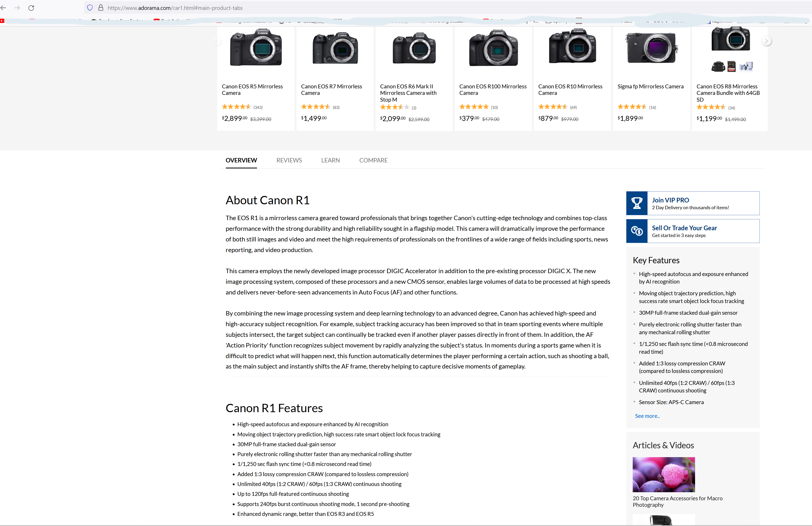The image size is (812, 526).
Task: Click the Sell Or Trade coins icon
Action: pos(637,231)
